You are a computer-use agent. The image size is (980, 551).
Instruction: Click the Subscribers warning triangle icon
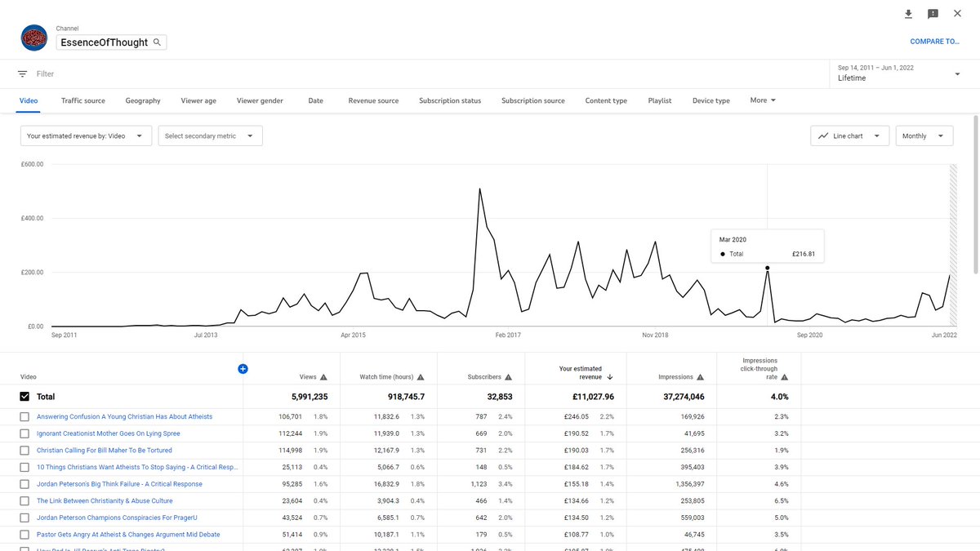508,377
